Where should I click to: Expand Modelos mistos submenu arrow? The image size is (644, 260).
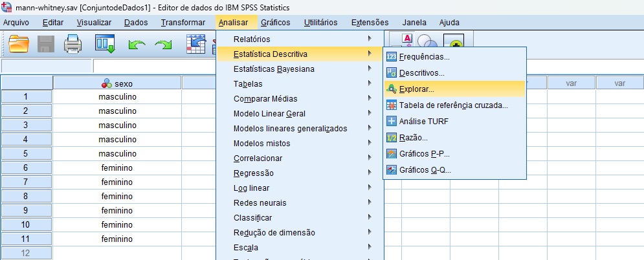[370, 143]
